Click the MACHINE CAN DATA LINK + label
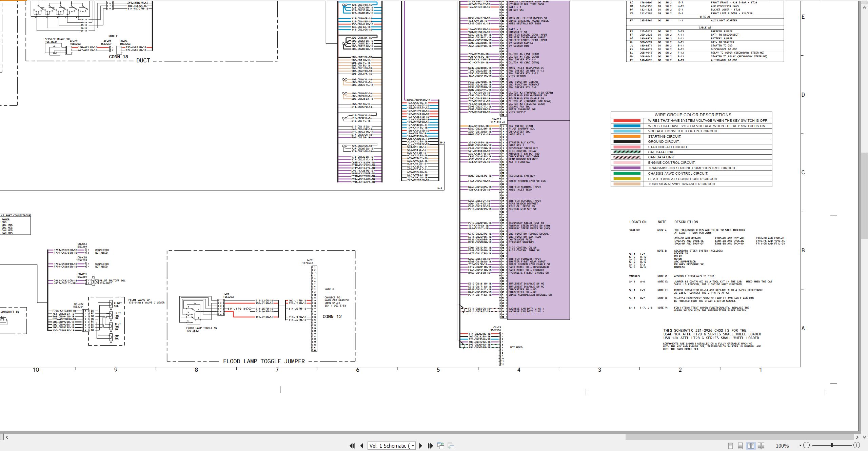The width and height of the screenshot is (868, 451). pos(526,309)
